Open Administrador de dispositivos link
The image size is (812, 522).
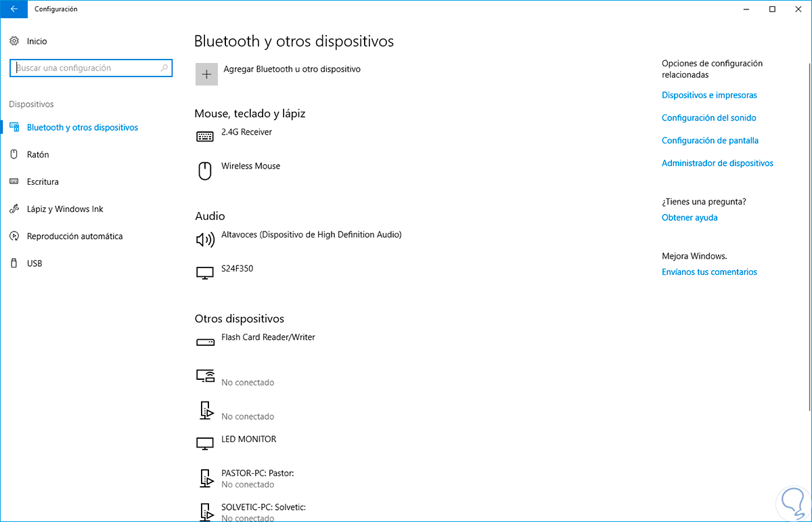click(x=717, y=163)
